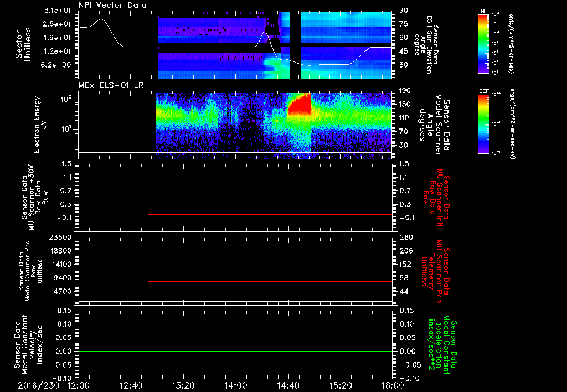
Task: Click the '1.9e+01' sector tick label
Action: pos(58,38)
